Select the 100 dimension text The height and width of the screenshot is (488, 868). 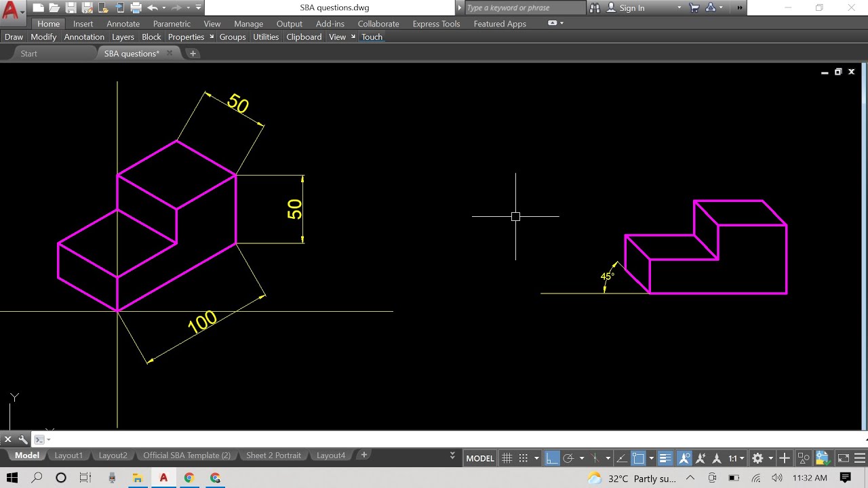click(202, 322)
